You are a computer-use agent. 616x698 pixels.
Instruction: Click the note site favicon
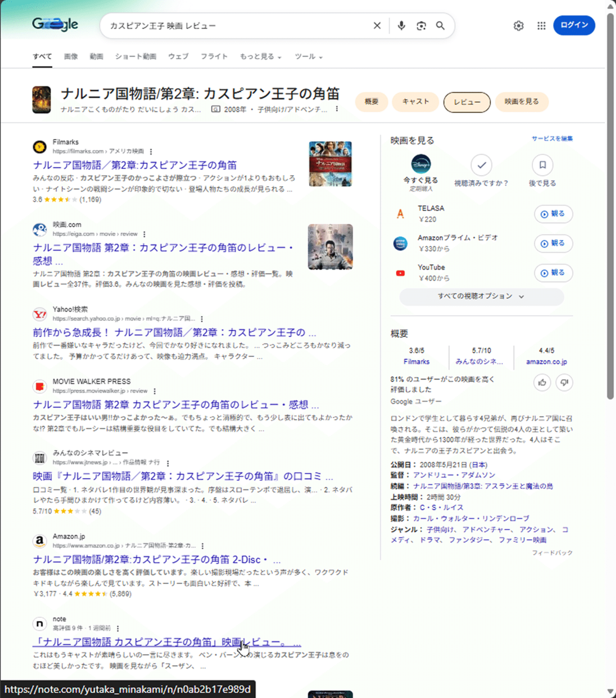40,624
